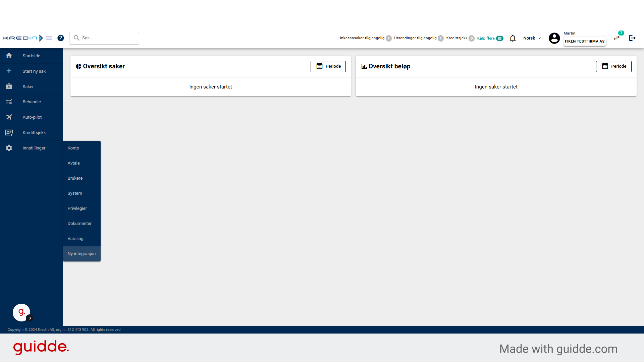This screenshot has width=644, height=362.
Task: Click the plus icon for Start ny sak
Action: point(9,71)
